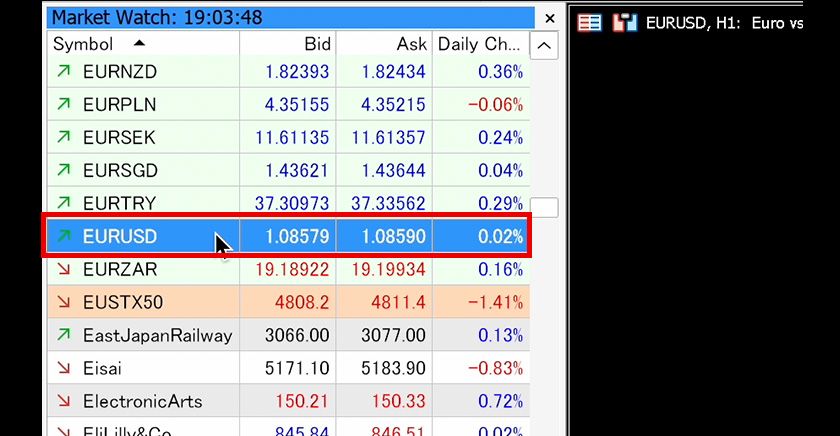The width and height of the screenshot is (840, 436).
Task: Select the EURSEK symbol row
Action: pos(288,138)
